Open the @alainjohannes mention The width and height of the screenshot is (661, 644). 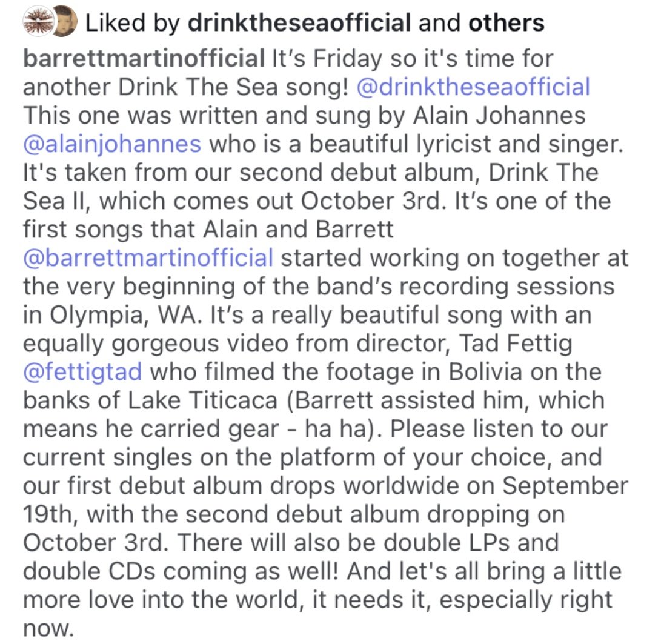click(x=112, y=144)
